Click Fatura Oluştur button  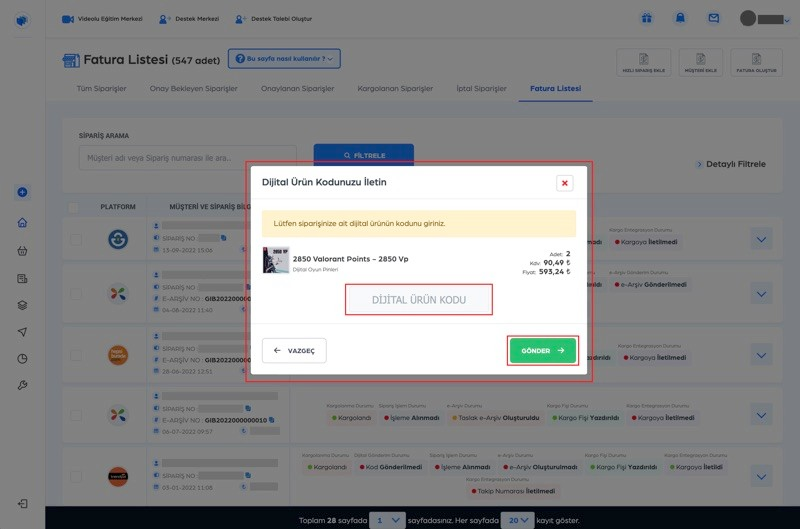pyautogui.click(x=756, y=62)
